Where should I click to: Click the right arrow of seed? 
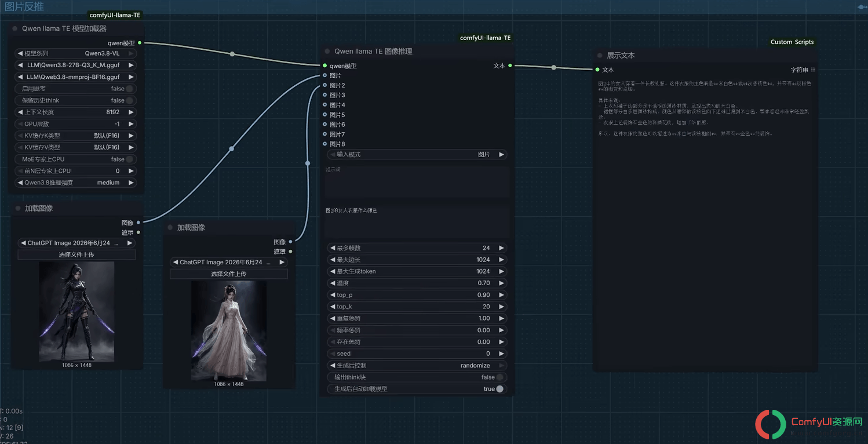coord(502,354)
